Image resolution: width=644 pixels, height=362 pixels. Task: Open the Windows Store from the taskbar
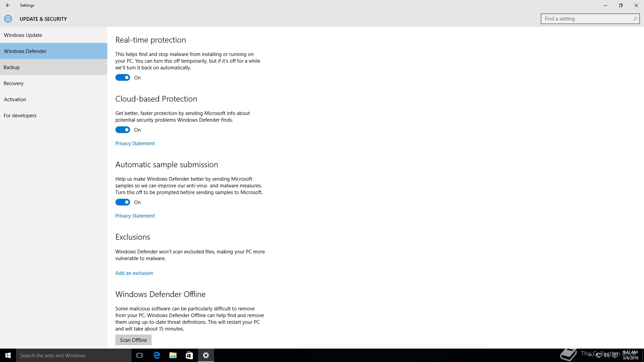(x=189, y=355)
